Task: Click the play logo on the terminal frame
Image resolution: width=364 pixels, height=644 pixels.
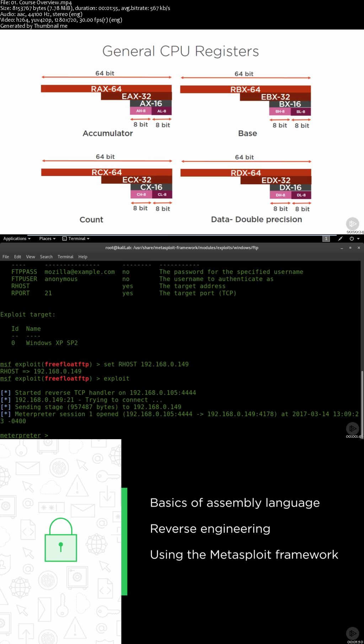Action: point(352,428)
